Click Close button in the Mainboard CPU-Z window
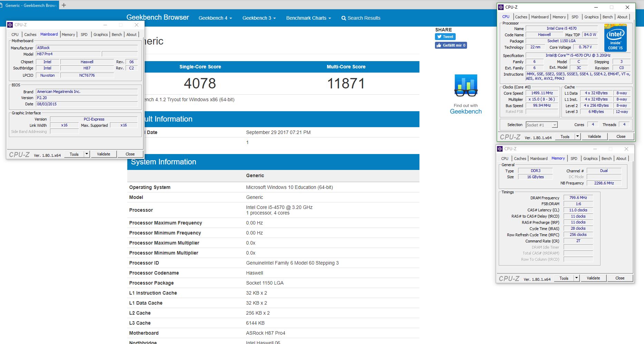 tap(130, 154)
